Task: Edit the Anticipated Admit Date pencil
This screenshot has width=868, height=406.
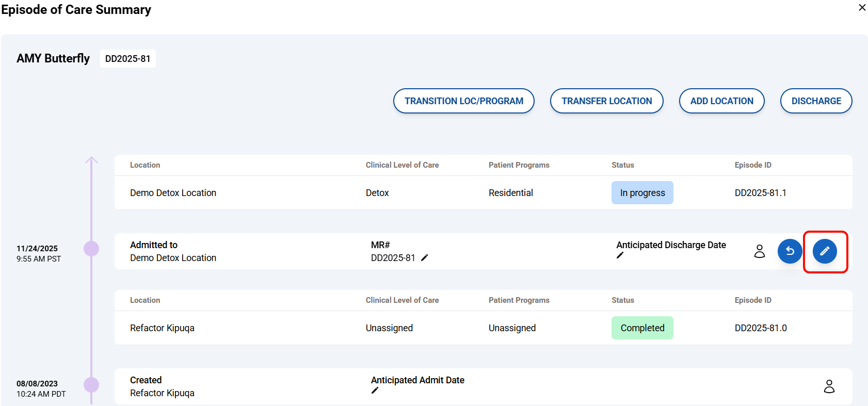Action: 375,391
